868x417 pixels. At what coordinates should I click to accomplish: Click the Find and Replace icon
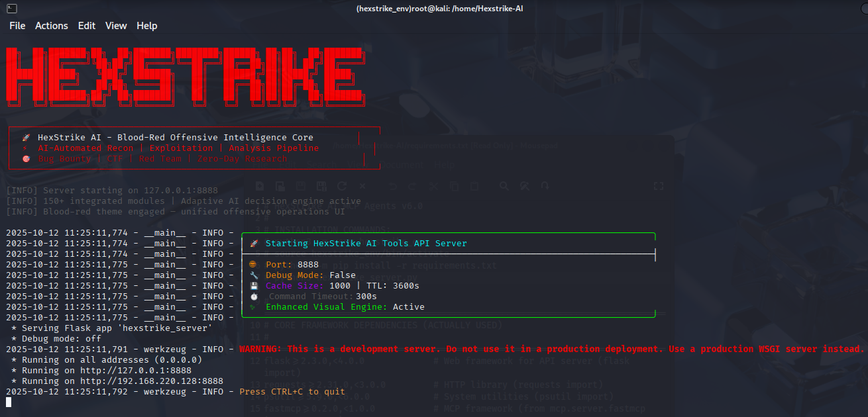524,186
